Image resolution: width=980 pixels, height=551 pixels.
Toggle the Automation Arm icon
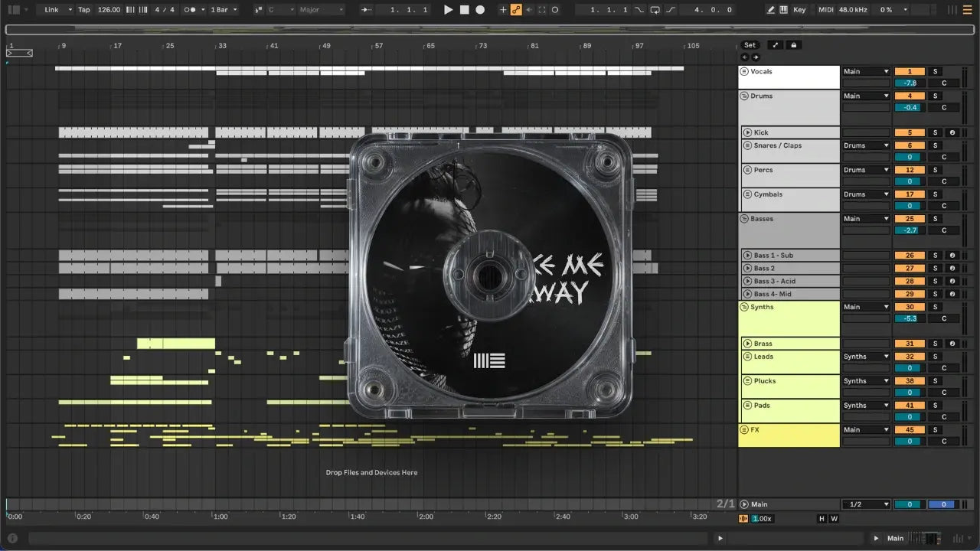tap(516, 10)
